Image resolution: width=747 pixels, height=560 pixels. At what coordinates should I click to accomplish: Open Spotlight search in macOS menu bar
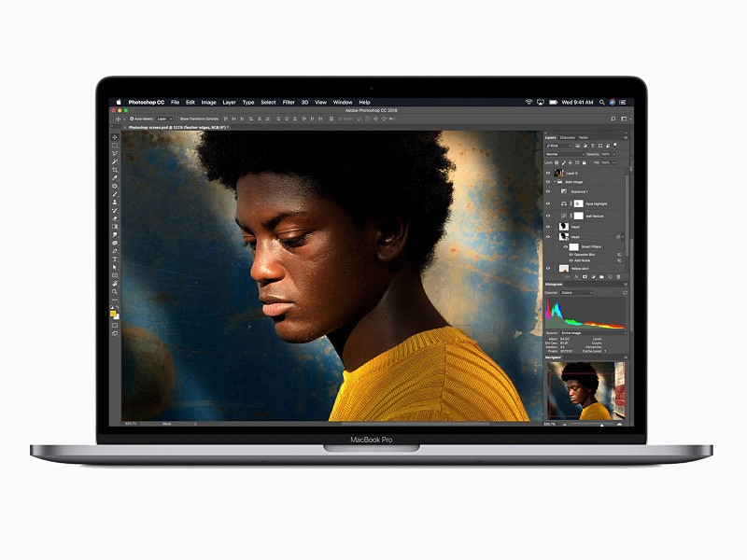(602, 102)
